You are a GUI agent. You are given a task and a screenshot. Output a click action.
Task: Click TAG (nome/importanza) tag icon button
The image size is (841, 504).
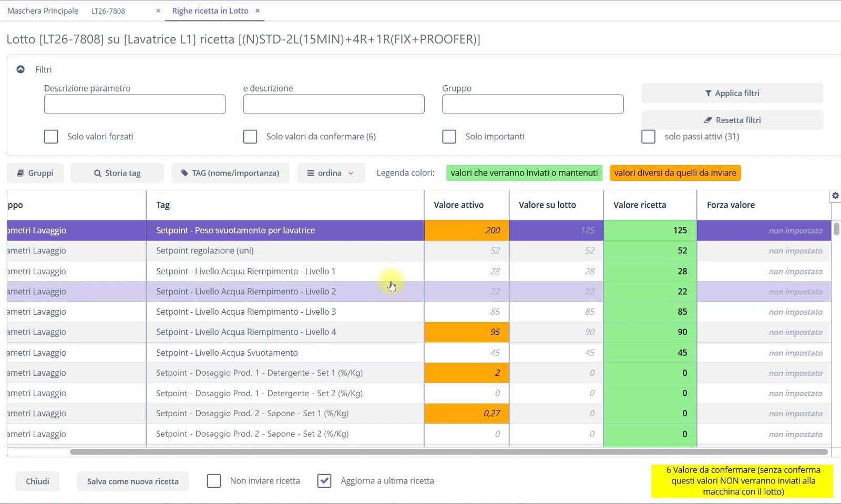(x=230, y=173)
